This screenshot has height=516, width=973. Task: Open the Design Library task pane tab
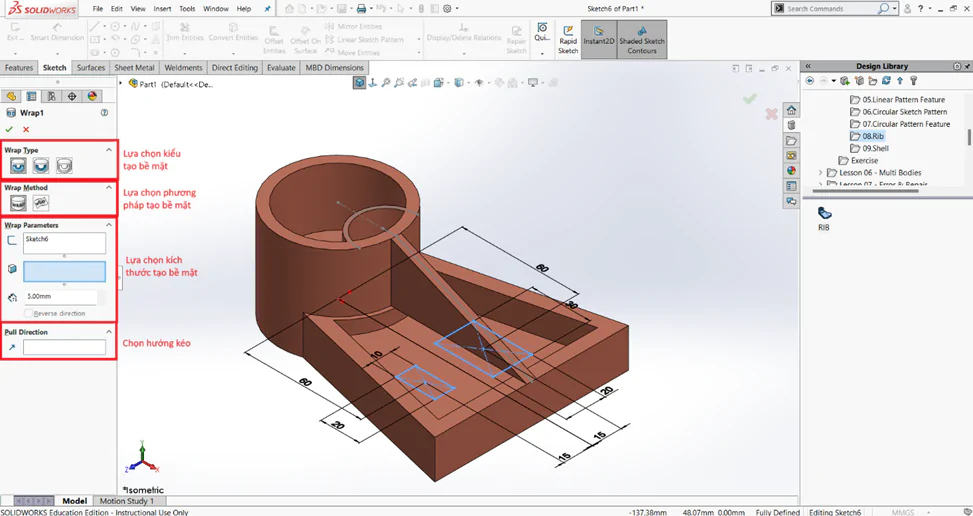coord(791,125)
